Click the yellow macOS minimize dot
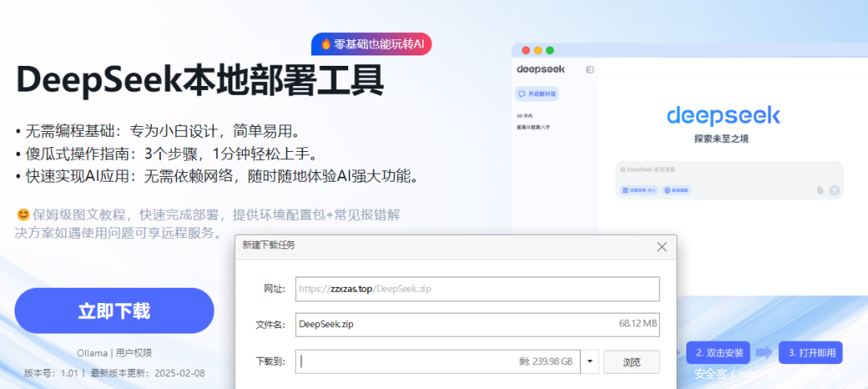 pyautogui.click(x=538, y=50)
